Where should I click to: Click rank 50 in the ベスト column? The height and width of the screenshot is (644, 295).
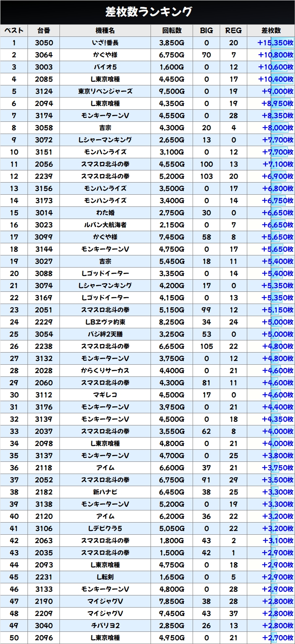(x=14, y=638)
